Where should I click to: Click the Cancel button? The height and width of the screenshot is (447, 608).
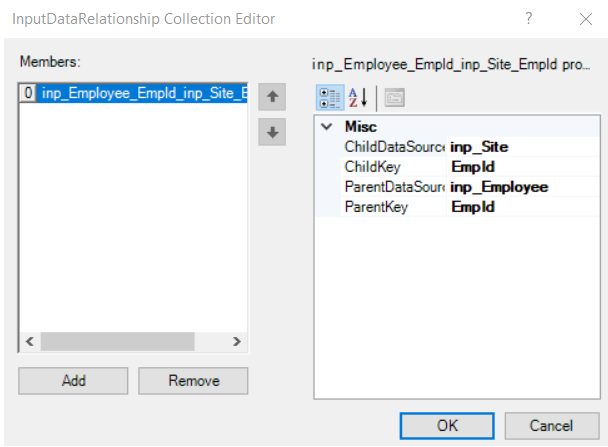[552, 426]
